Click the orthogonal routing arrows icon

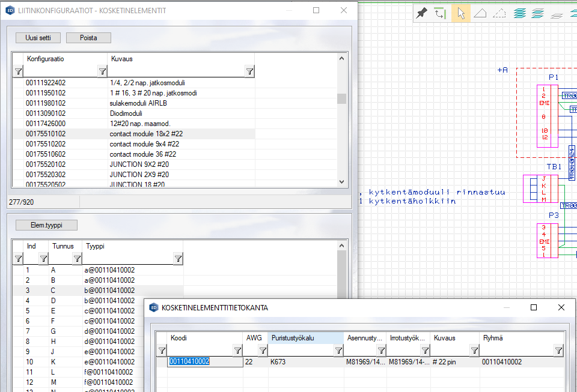pos(441,13)
